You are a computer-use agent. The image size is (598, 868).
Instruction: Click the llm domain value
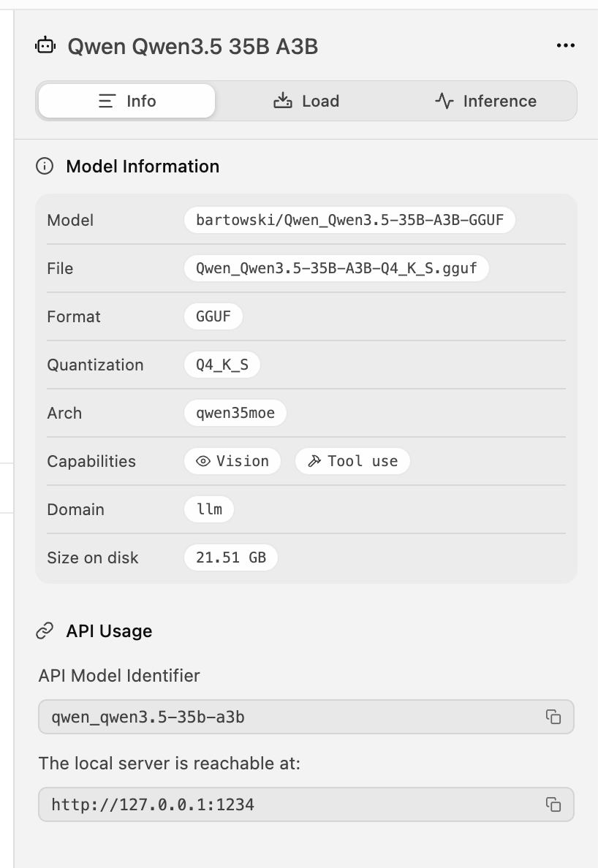point(209,509)
